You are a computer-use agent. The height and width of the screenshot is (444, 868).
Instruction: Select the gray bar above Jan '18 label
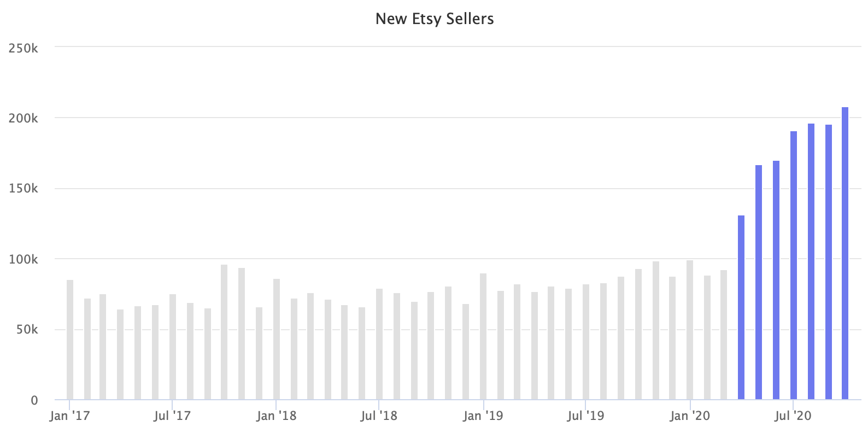tap(277, 339)
